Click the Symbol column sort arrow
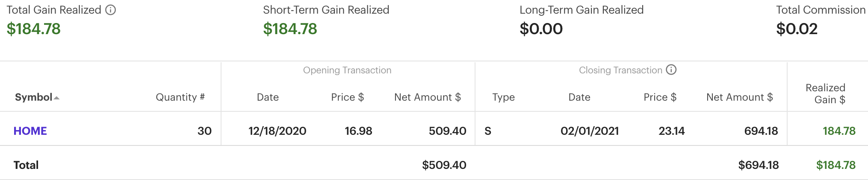Image resolution: width=868 pixels, height=180 pixels. tap(57, 98)
